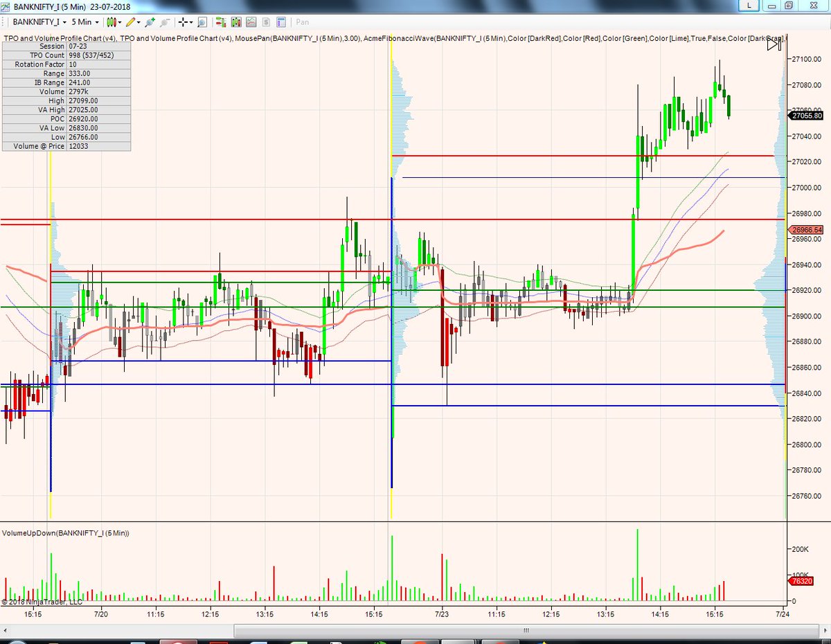Image resolution: width=831 pixels, height=644 pixels.
Task: Click the Range 333.00 row
Action: click(66, 73)
